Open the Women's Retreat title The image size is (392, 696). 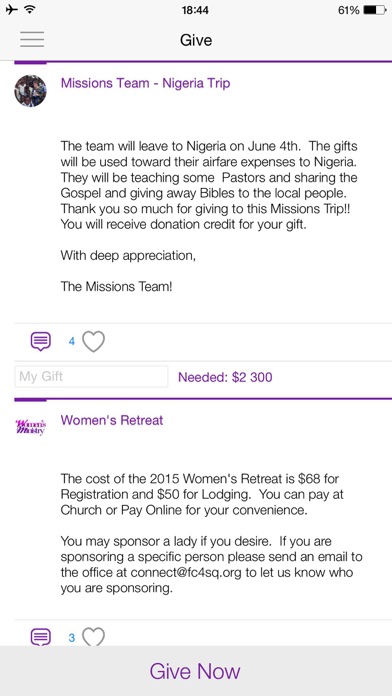[x=112, y=420]
